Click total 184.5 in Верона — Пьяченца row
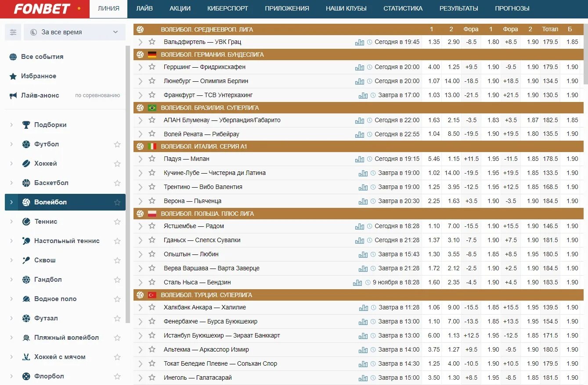The width and height of the screenshot is (588, 385). tap(550, 201)
